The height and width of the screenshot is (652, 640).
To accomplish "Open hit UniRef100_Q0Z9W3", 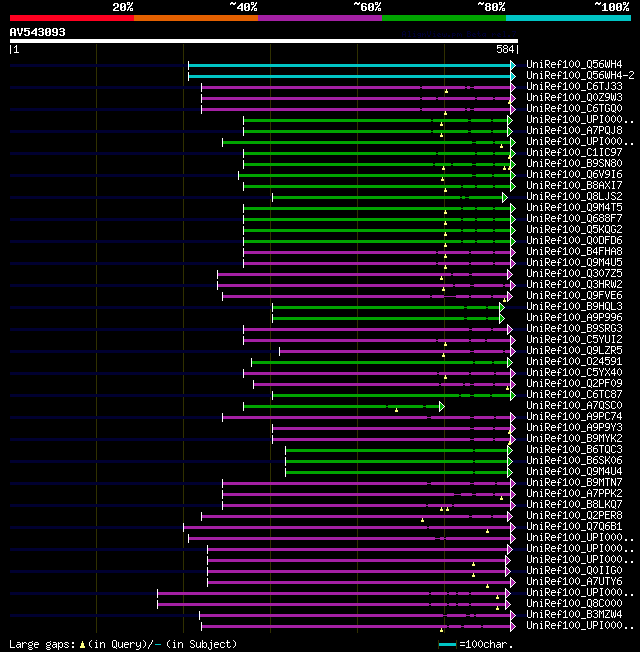I will click(x=574, y=97).
